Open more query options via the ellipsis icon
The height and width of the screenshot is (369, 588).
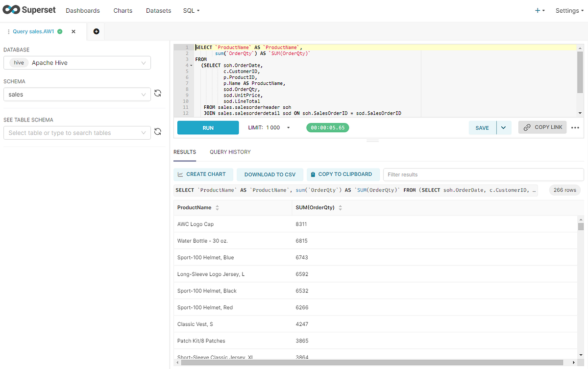click(575, 127)
